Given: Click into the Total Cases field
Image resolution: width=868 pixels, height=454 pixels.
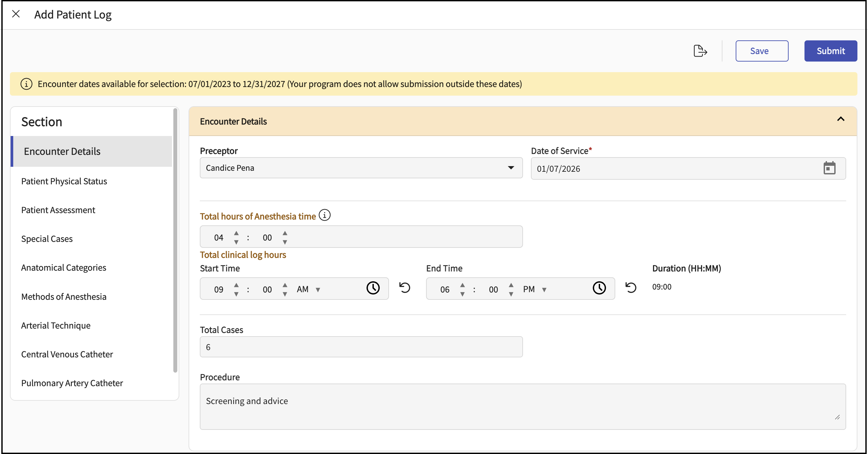Looking at the screenshot, I should [361, 347].
